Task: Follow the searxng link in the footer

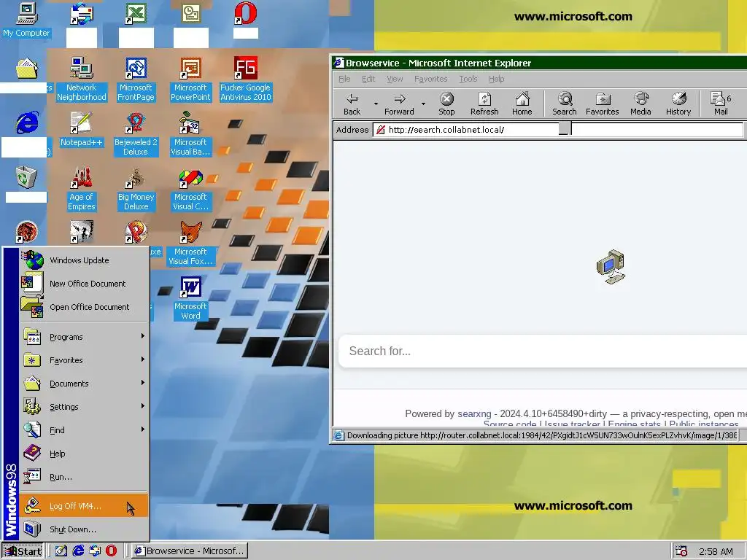Action: tap(474, 414)
